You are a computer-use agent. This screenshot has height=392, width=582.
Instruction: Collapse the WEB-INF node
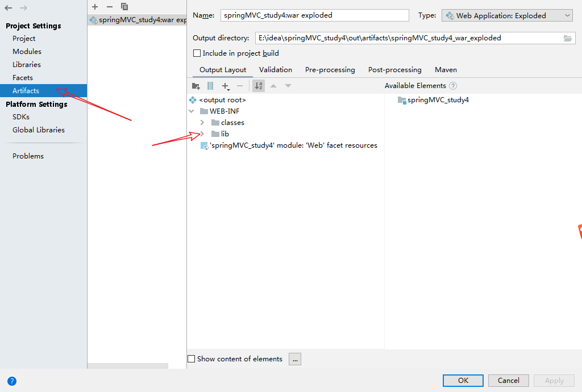(x=192, y=111)
